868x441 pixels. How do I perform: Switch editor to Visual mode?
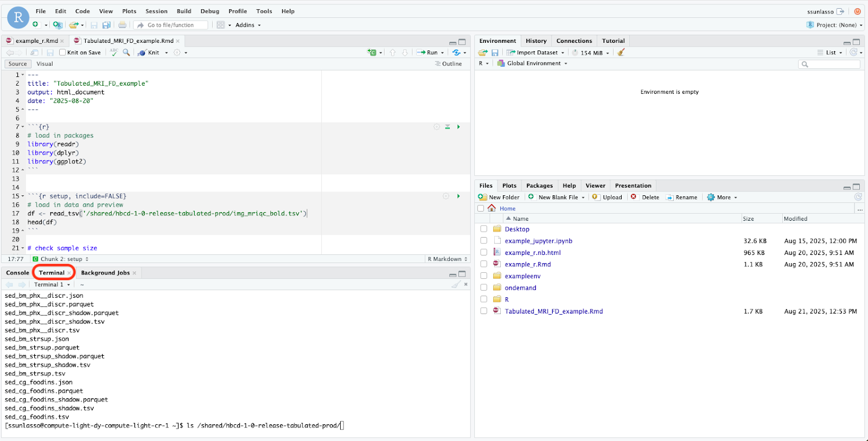[x=44, y=64]
